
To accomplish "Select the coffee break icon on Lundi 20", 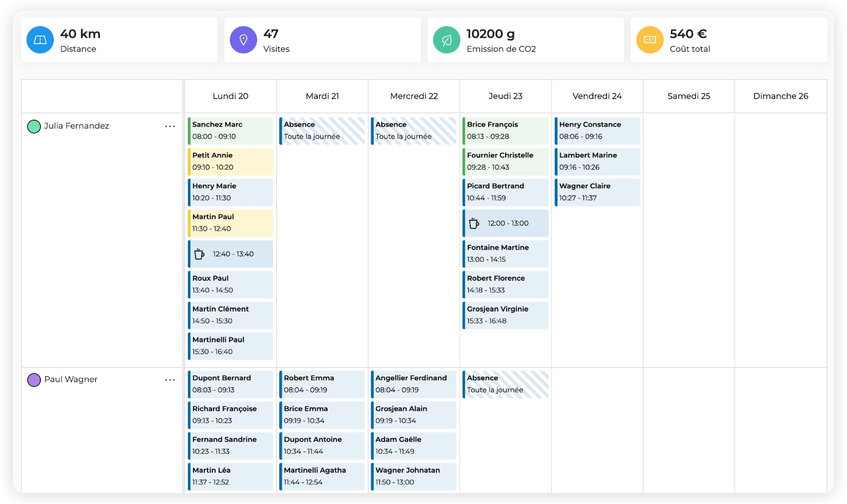I will tap(200, 254).
